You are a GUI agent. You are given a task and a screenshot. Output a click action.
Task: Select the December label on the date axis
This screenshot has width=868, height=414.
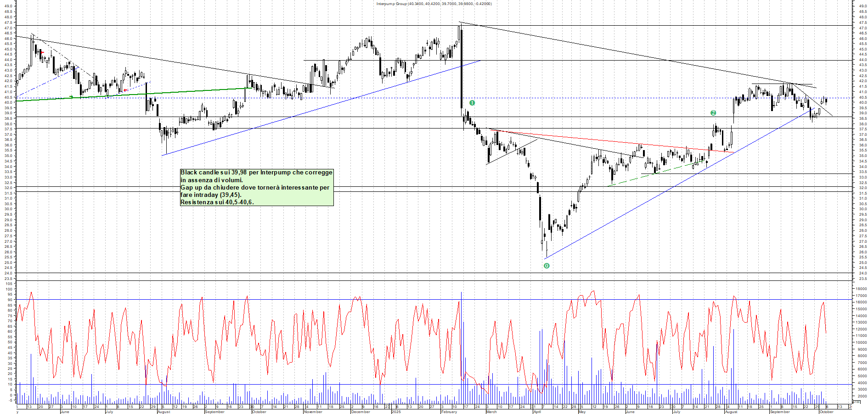pyautogui.click(x=361, y=412)
